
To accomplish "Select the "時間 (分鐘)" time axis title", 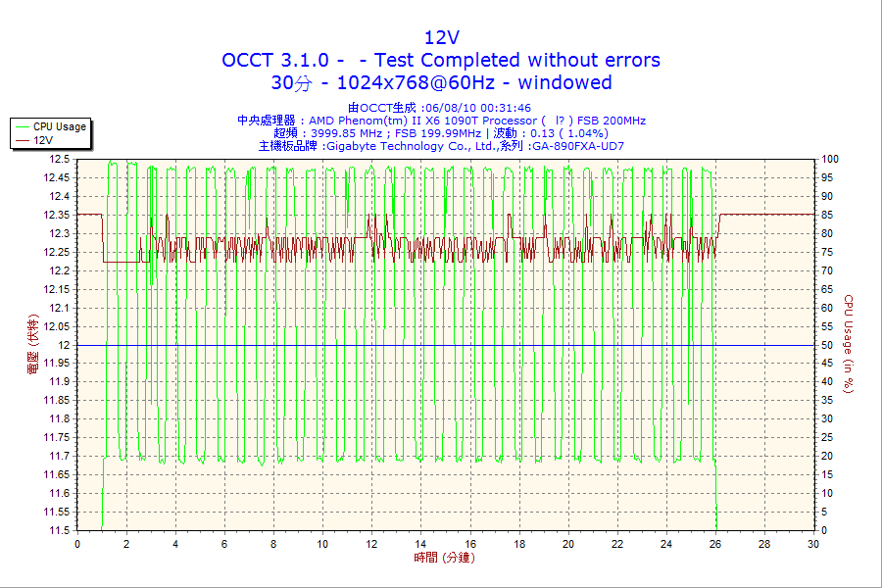I will coord(444,558).
